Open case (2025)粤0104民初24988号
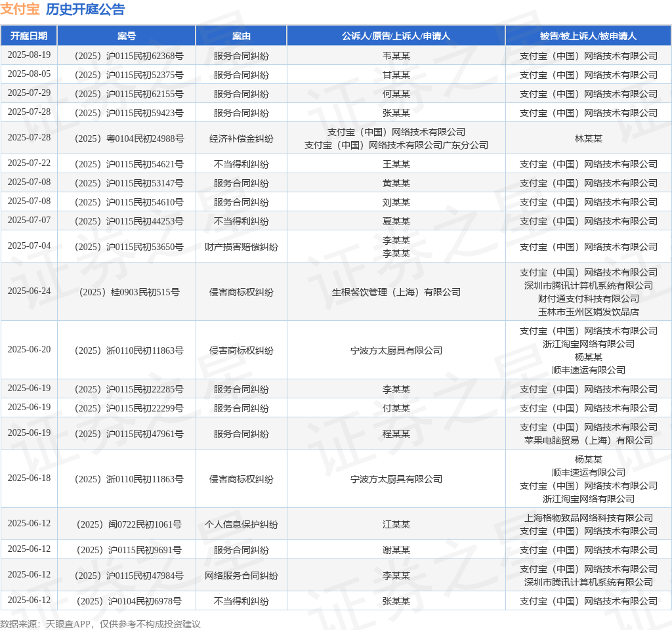 (x=127, y=138)
